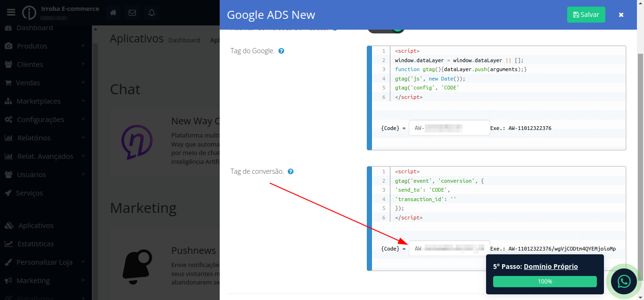Screen dimensions: 644x300
Task: Open Marketplaces in the sidebar
Action: (x=39, y=101)
